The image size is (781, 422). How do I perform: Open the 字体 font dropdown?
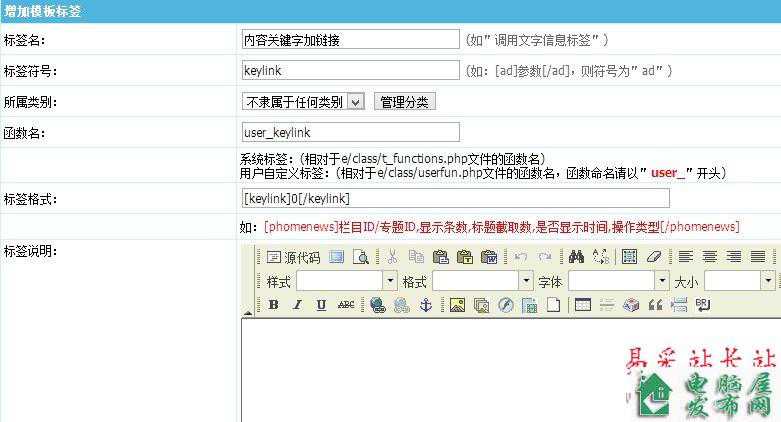(x=619, y=281)
